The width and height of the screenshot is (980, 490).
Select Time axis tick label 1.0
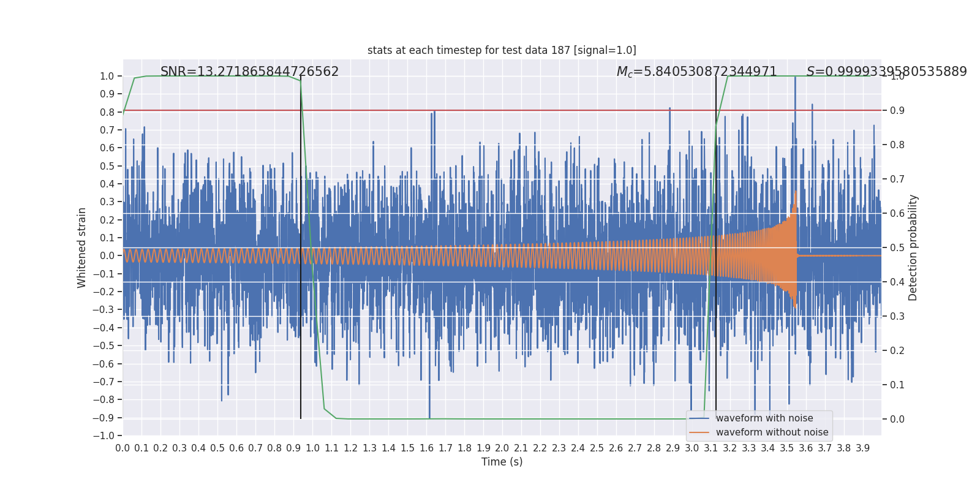click(x=312, y=448)
